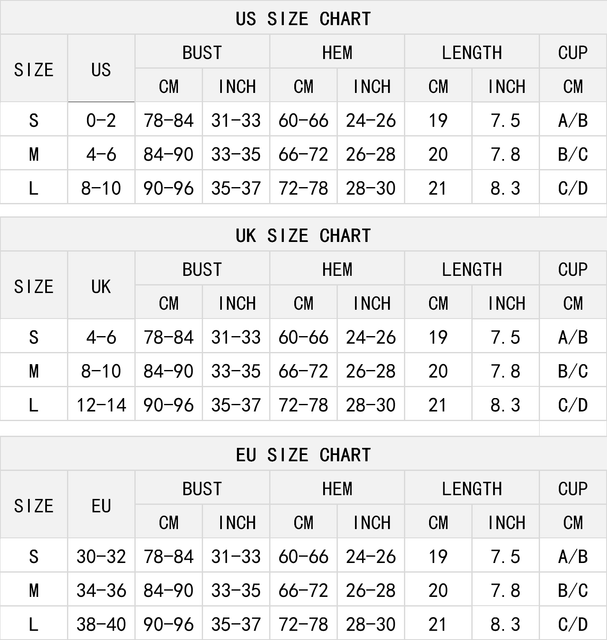Click the 0-2 US size cell
607x640 pixels.
point(101,121)
